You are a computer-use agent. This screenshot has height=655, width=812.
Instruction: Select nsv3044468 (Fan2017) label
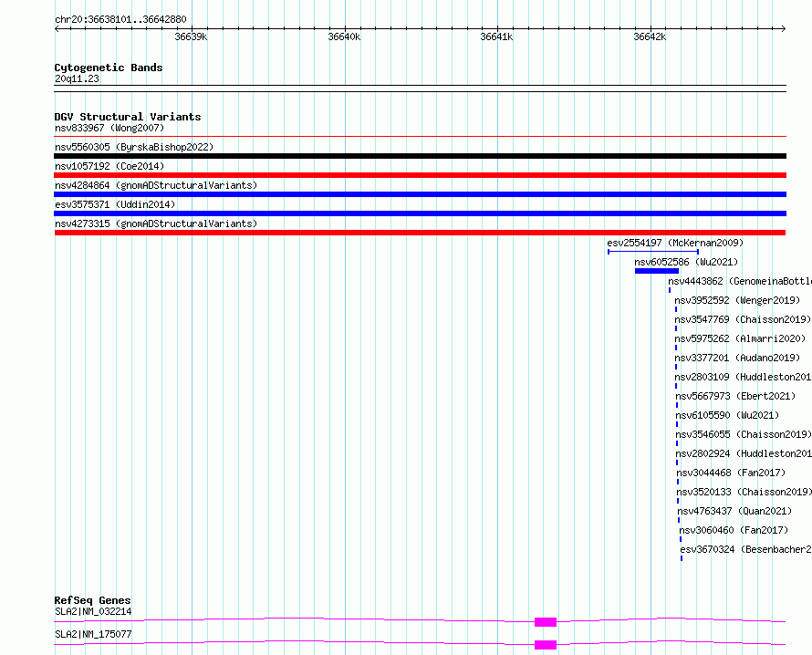pos(731,473)
